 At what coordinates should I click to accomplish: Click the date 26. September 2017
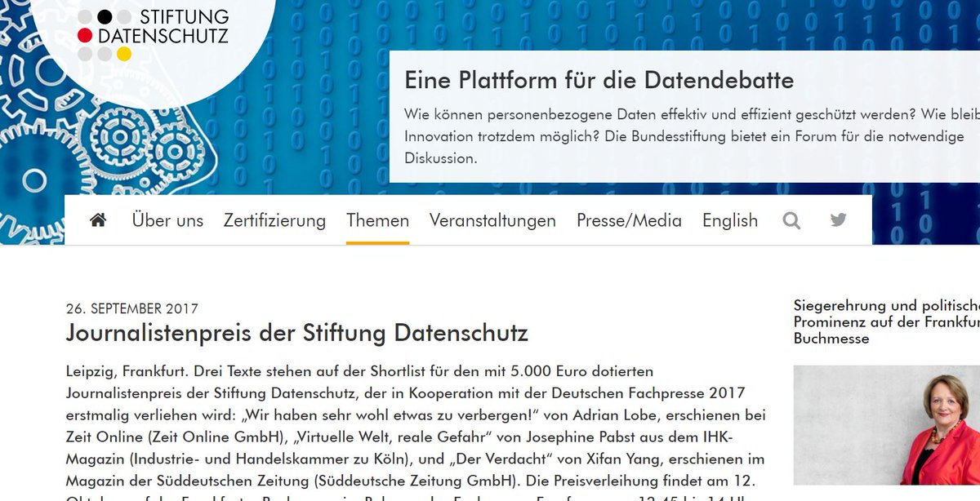[x=131, y=308]
